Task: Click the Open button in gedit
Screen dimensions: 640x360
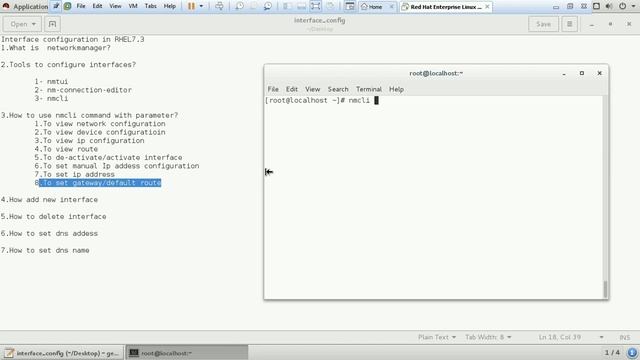Action: point(23,24)
